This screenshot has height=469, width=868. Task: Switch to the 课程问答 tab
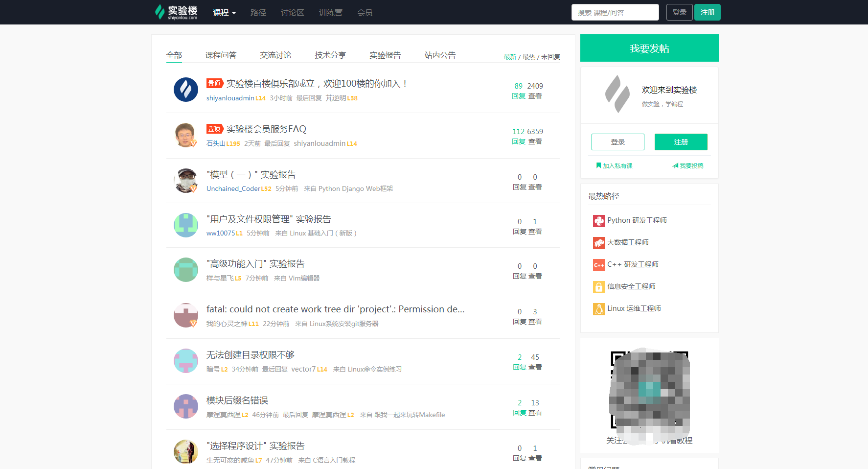(x=221, y=55)
